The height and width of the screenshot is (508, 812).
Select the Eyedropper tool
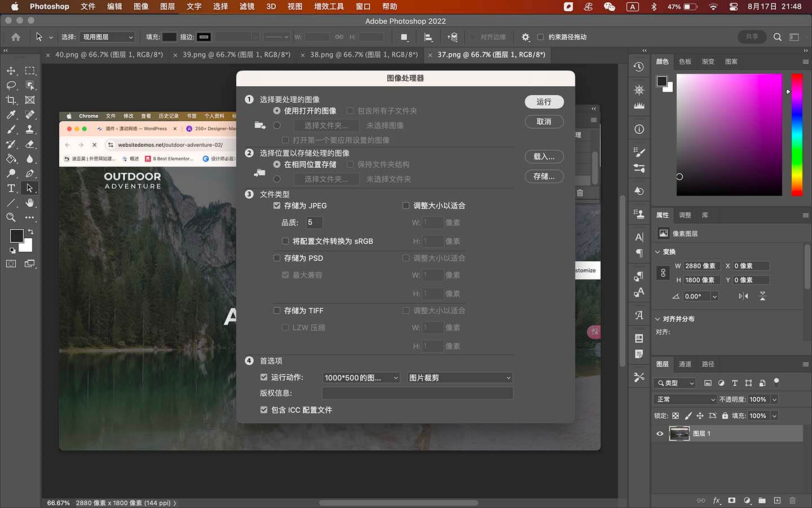(x=11, y=115)
